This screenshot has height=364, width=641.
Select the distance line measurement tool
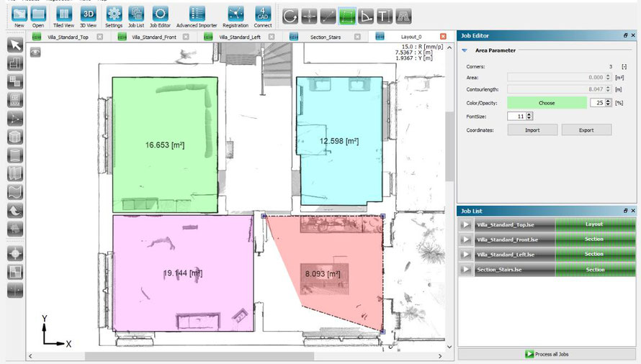[x=328, y=17]
